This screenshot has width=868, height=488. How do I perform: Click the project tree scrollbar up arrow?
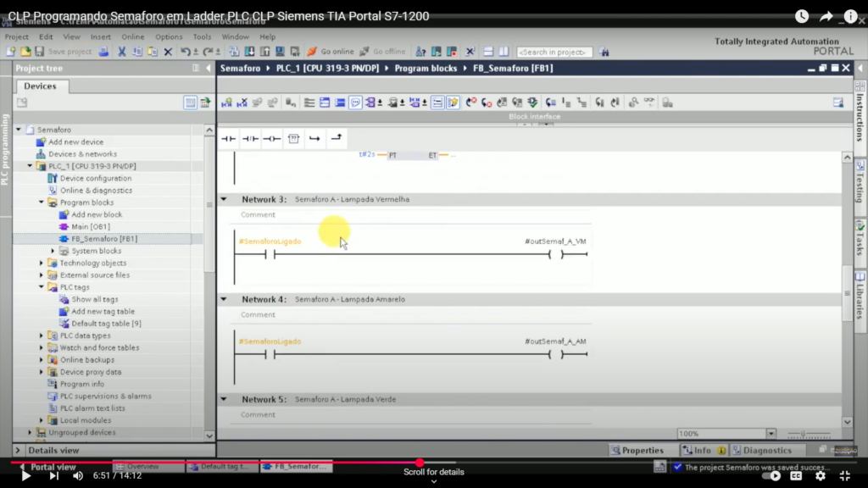pos(209,130)
